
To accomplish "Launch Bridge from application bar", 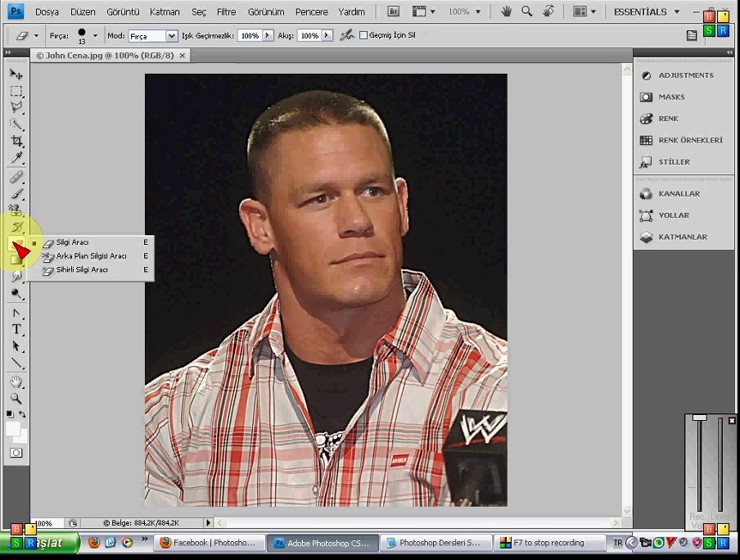I will pyautogui.click(x=393, y=11).
